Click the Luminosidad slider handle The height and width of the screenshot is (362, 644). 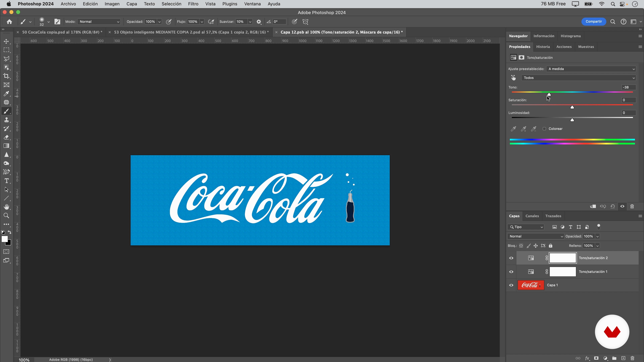click(572, 120)
